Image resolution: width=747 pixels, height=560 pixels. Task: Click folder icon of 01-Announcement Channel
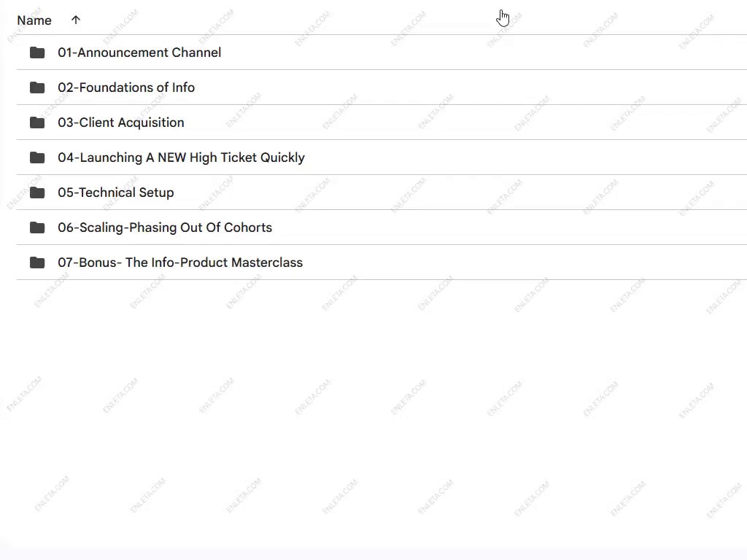pyautogui.click(x=37, y=52)
